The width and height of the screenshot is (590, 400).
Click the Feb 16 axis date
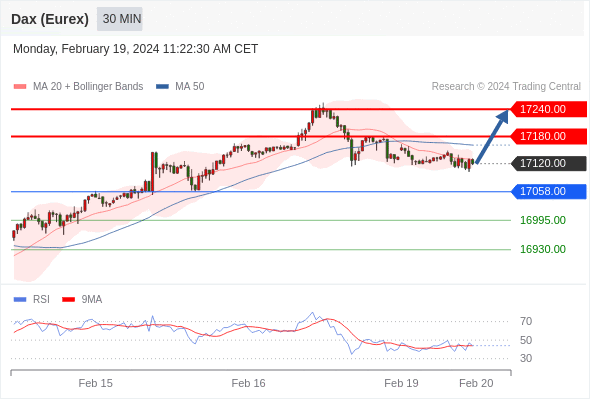coord(248,383)
